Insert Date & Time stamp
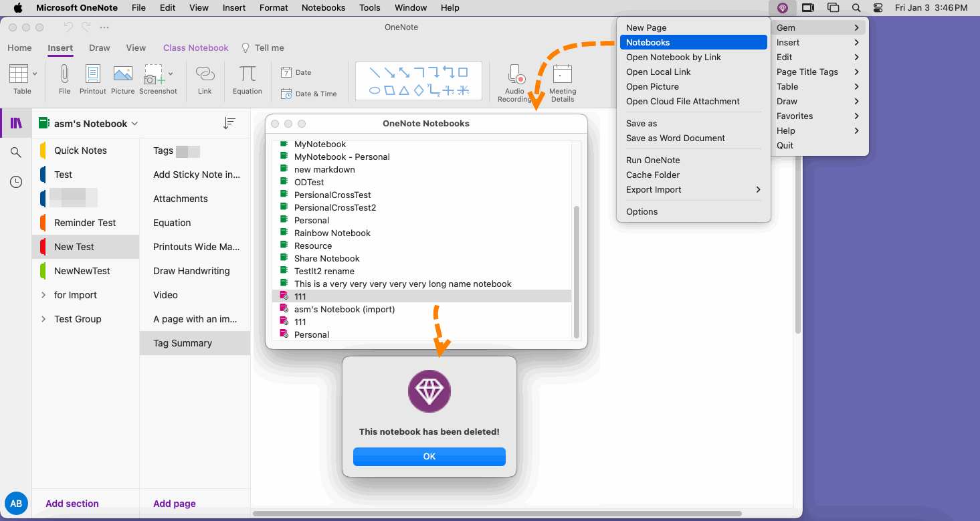980x521 pixels. [308, 94]
